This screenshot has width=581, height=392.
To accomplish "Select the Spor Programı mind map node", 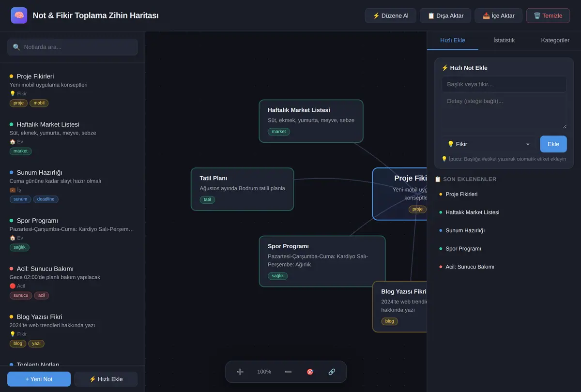I will (322, 261).
